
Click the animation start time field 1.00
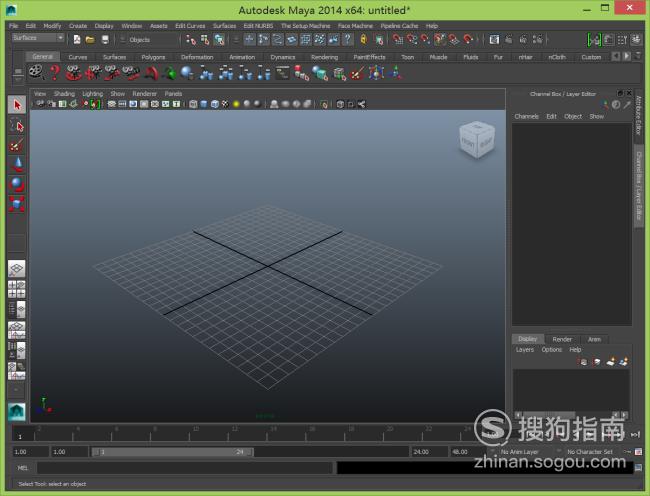30,452
